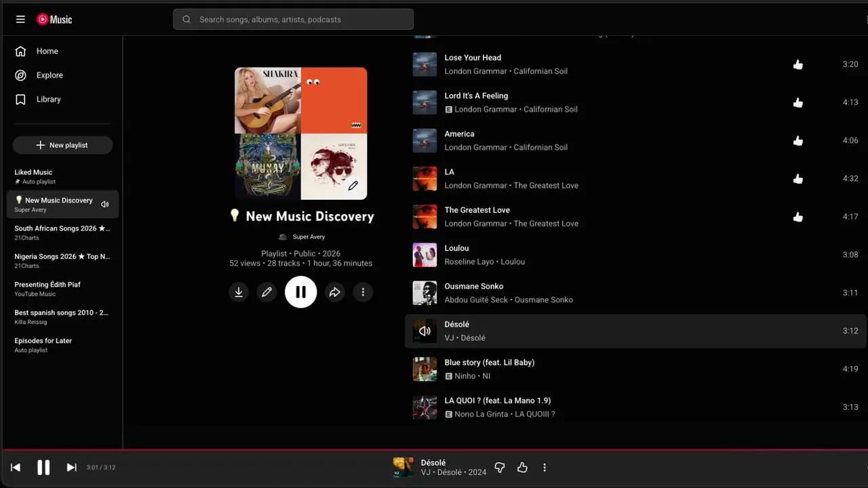Click Désolé title in player bar

pos(433,463)
